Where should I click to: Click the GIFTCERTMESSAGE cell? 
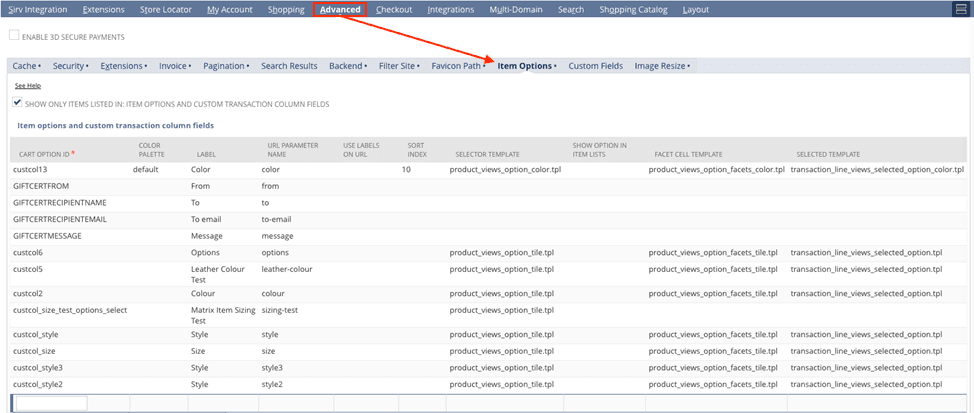click(x=47, y=236)
